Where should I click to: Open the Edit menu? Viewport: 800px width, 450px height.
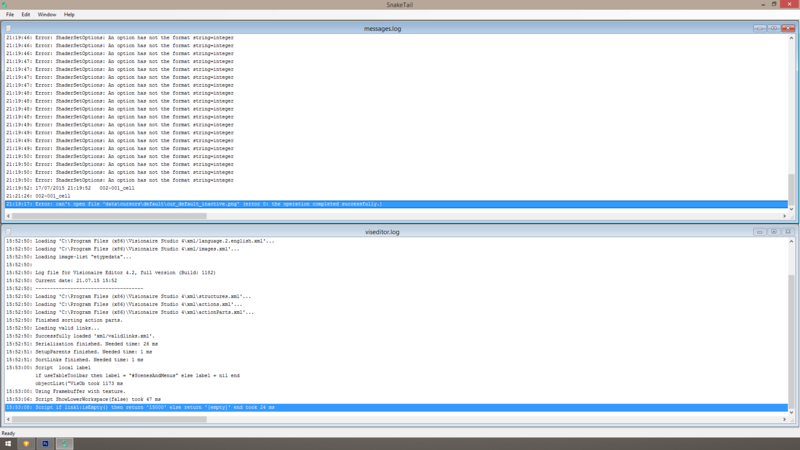(x=25, y=15)
